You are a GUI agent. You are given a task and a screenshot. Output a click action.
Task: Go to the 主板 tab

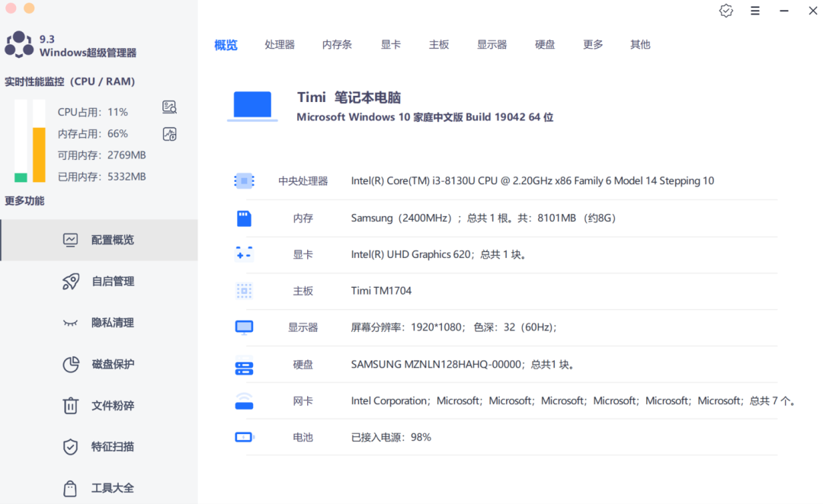[x=439, y=45]
